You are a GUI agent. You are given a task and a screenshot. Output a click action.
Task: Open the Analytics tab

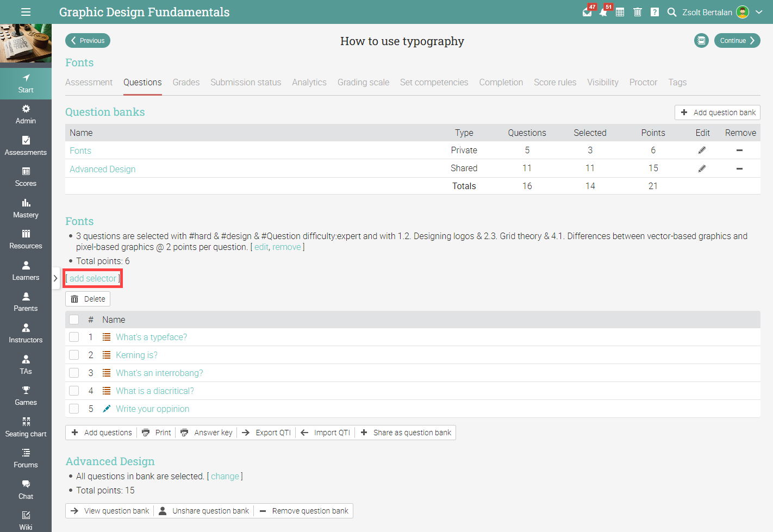(309, 82)
